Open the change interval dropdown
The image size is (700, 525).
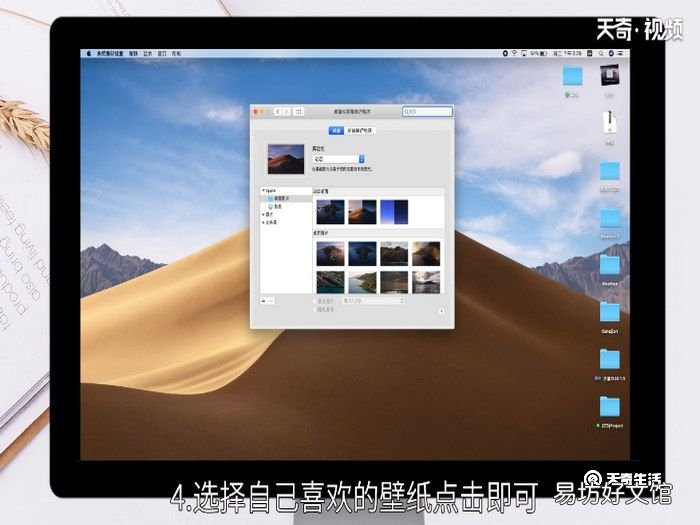(x=373, y=301)
